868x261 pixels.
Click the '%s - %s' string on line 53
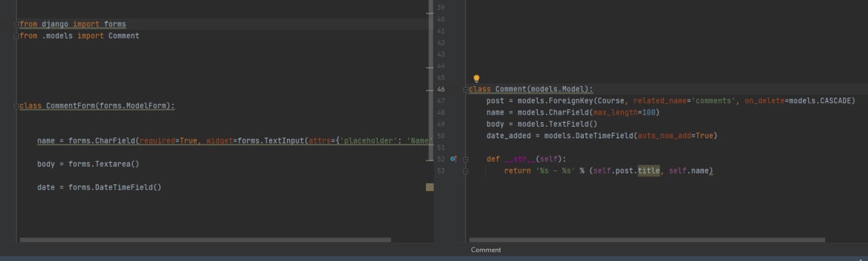pyautogui.click(x=556, y=171)
